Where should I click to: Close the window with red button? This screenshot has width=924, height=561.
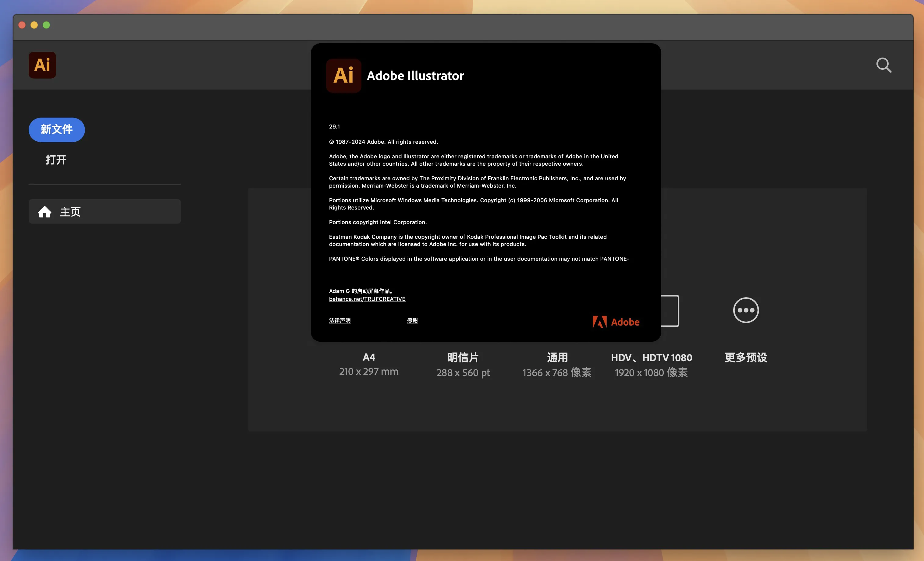click(22, 25)
